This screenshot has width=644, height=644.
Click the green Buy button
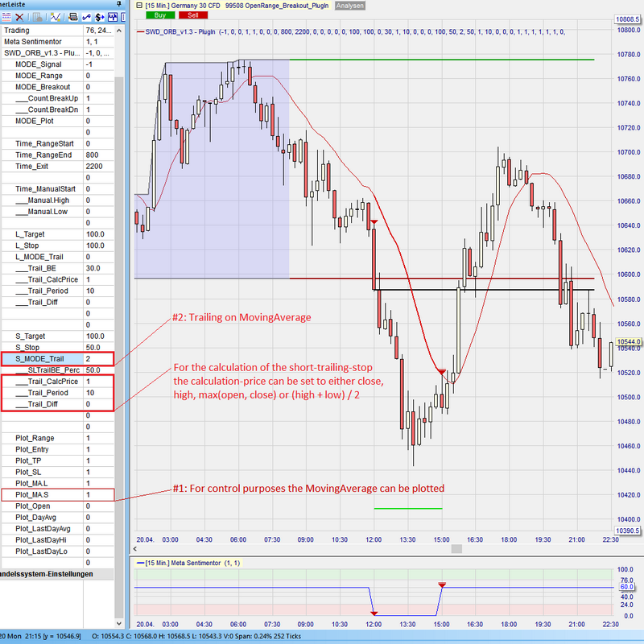tap(160, 15)
